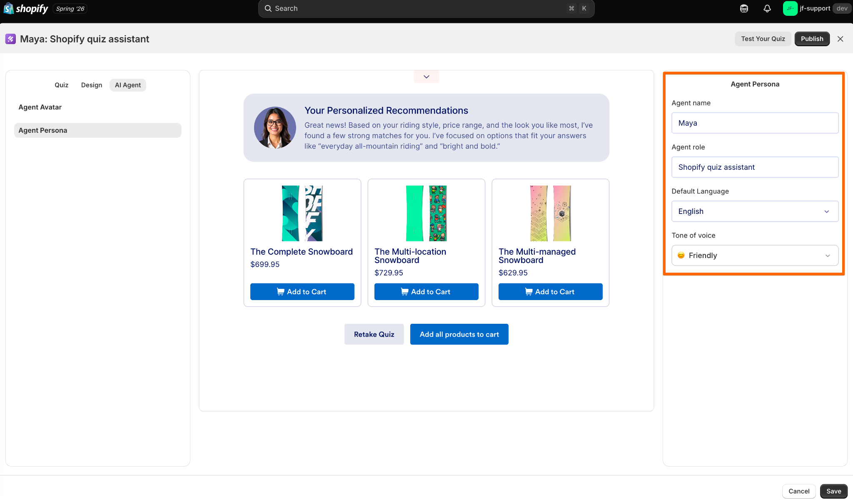Viewport: 853px width, 504px height.
Task: Add The Multi-managed Snowboard to cart
Action: (550, 292)
